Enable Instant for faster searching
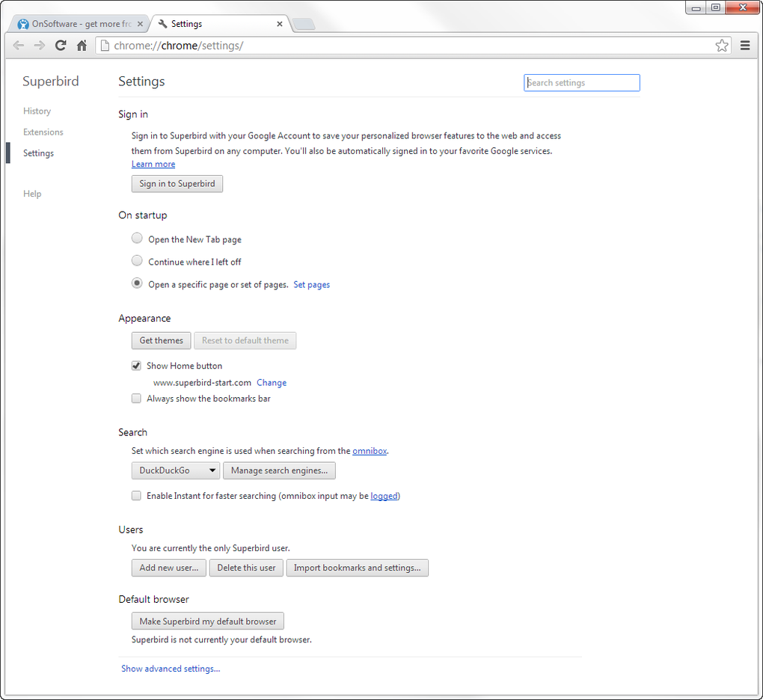 tap(136, 496)
